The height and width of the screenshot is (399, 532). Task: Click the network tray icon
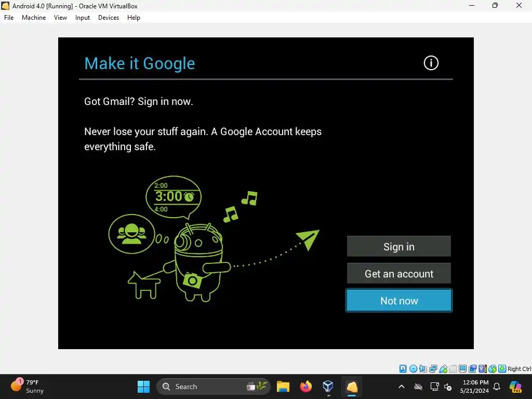coord(434,387)
